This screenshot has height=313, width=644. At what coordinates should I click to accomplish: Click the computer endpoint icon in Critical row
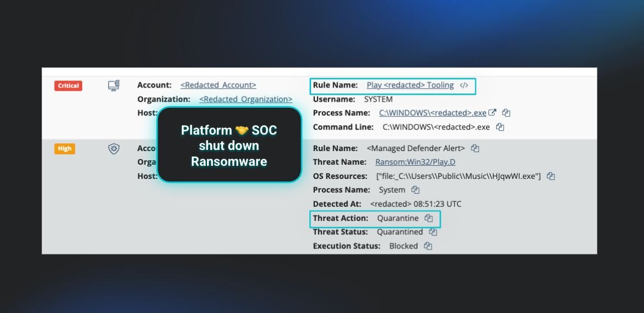point(114,85)
